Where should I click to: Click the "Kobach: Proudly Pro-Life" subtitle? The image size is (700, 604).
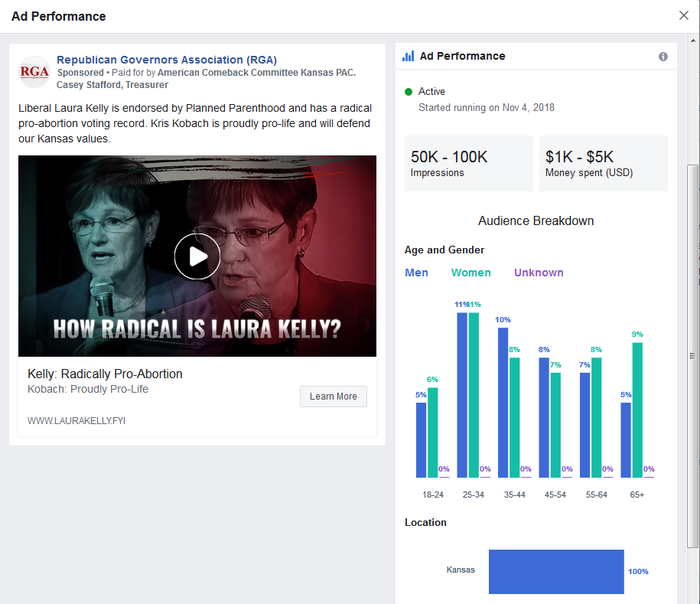88,389
